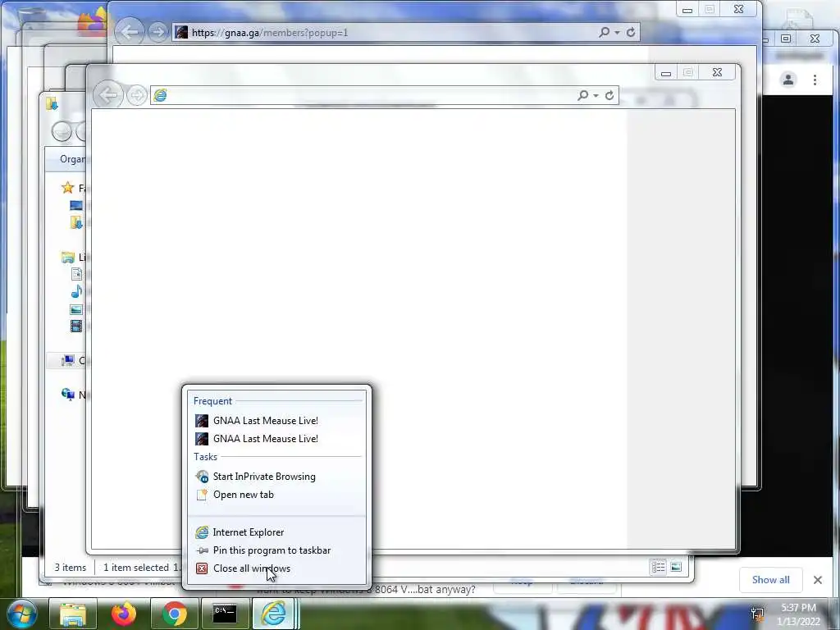Click Favorites star in Explorer sidebar
840x630 pixels.
pos(67,188)
